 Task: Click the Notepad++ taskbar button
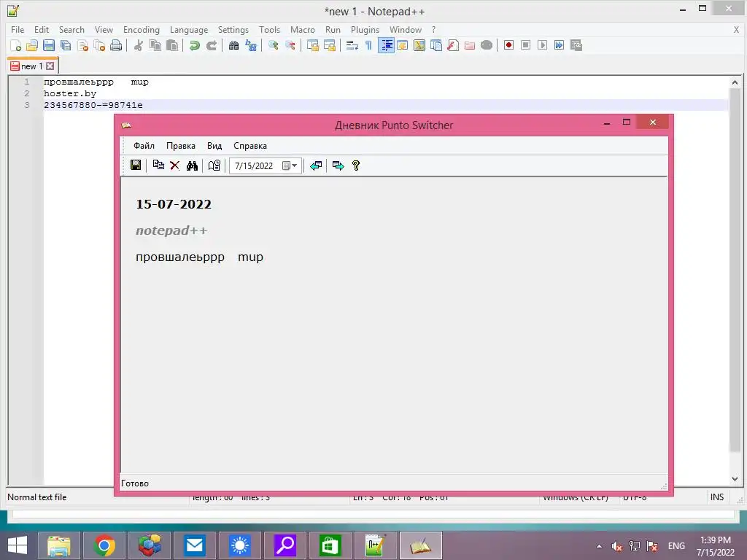[x=376, y=545]
